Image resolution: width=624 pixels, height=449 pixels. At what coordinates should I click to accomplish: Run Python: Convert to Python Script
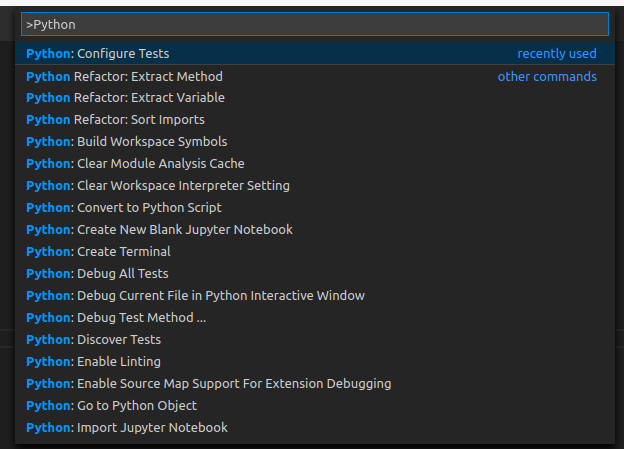click(315, 208)
